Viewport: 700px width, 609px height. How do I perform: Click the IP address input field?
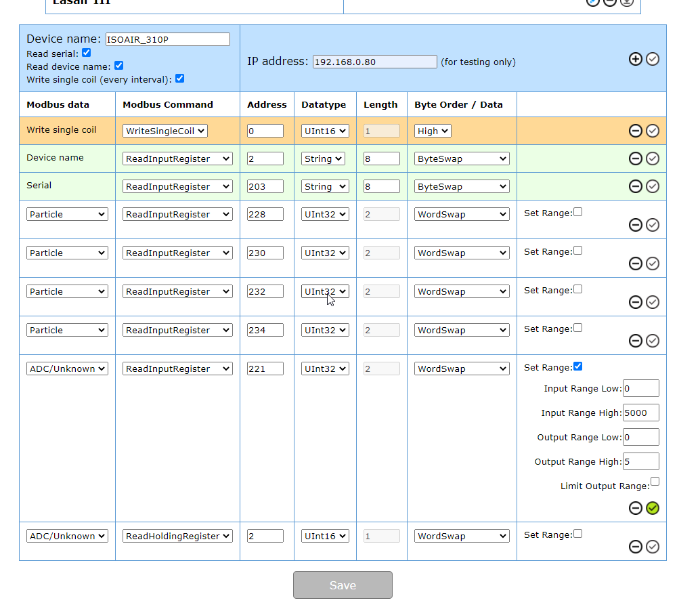point(374,62)
